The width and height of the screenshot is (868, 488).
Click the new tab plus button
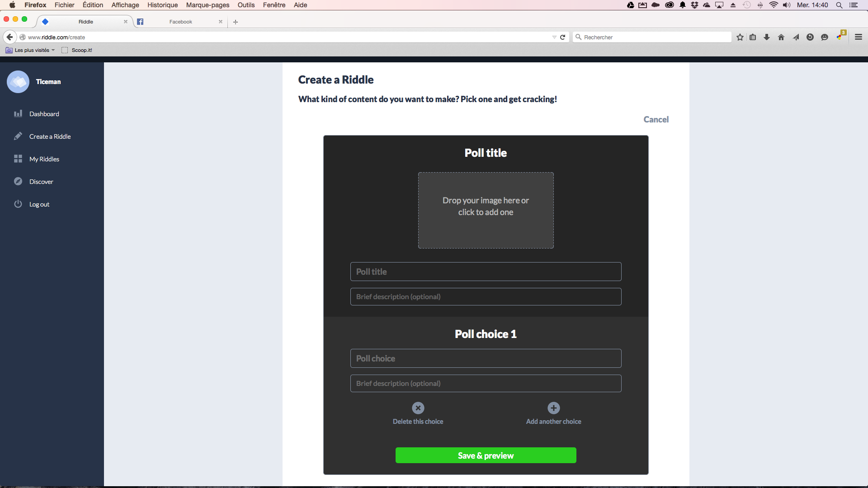(236, 21)
